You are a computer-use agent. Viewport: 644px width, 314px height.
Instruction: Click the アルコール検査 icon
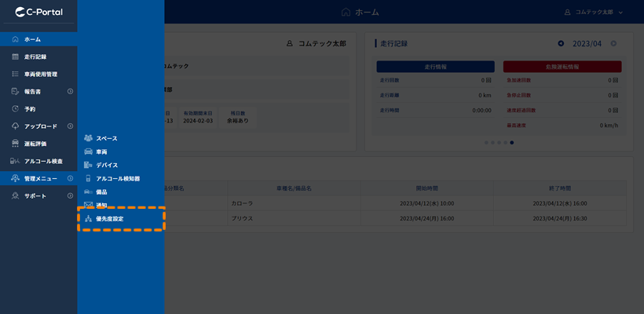15,161
